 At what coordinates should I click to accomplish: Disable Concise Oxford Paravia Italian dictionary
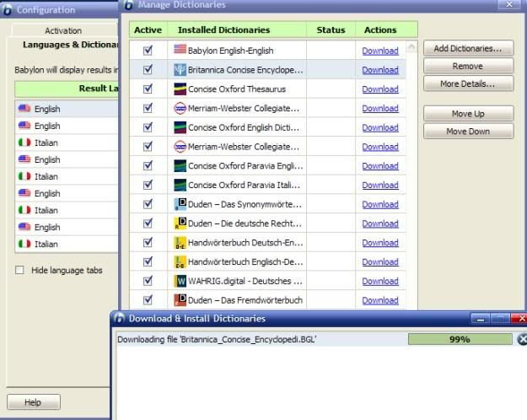point(148,185)
